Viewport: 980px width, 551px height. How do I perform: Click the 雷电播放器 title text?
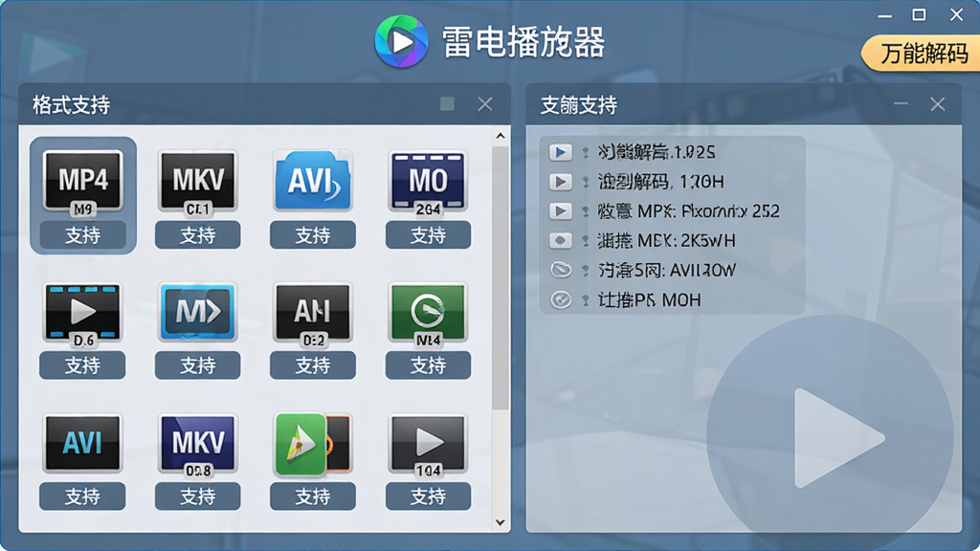point(523,42)
